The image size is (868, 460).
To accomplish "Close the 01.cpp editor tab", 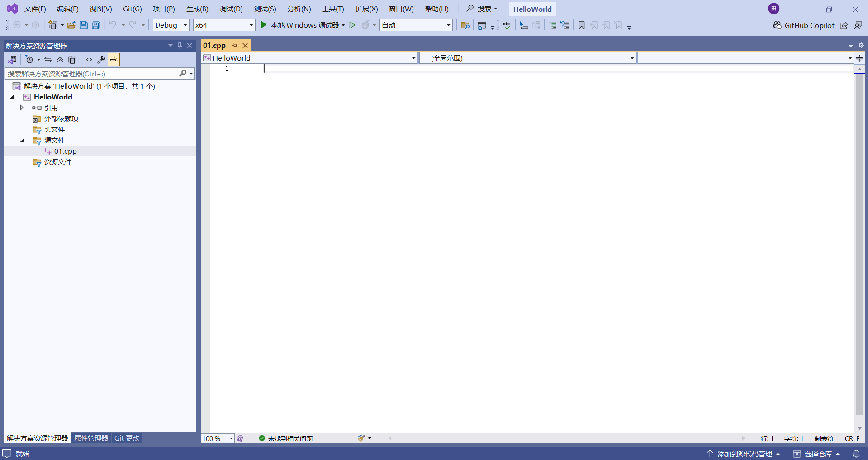I will coord(245,46).
